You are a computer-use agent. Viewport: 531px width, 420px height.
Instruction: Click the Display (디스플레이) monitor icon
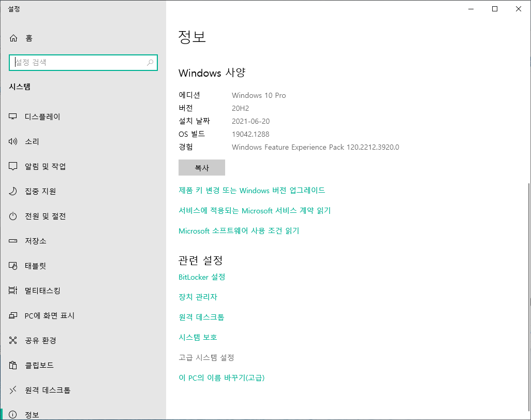[x=13, y=117]
